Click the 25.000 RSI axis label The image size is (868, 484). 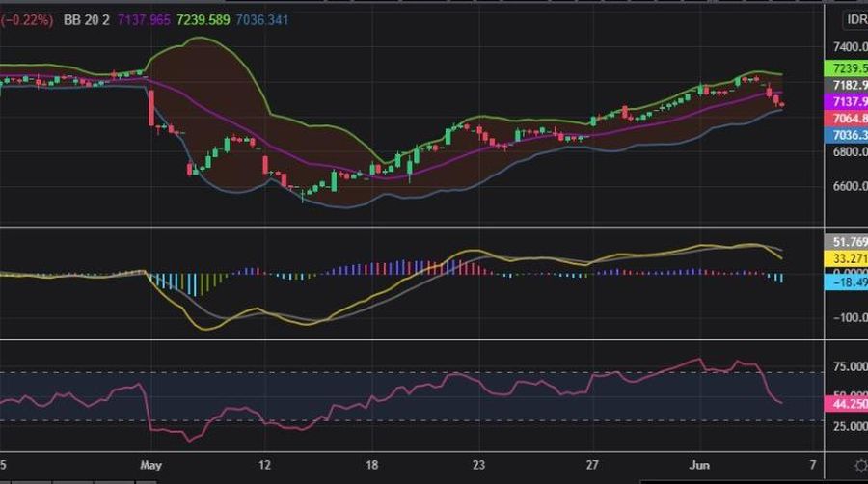[851, 426]
